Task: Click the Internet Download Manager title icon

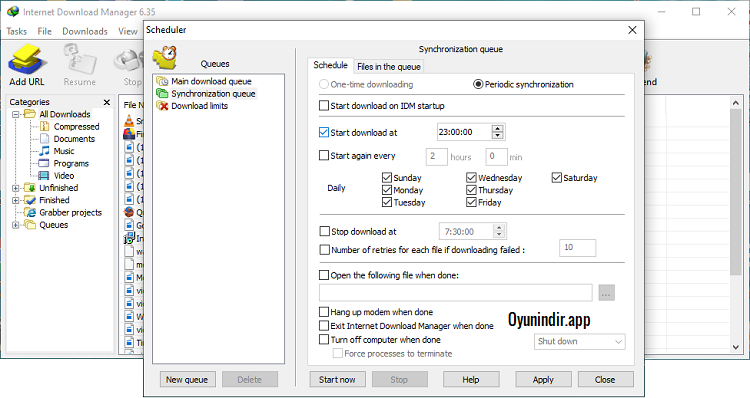Action: (x=13, y=11)
